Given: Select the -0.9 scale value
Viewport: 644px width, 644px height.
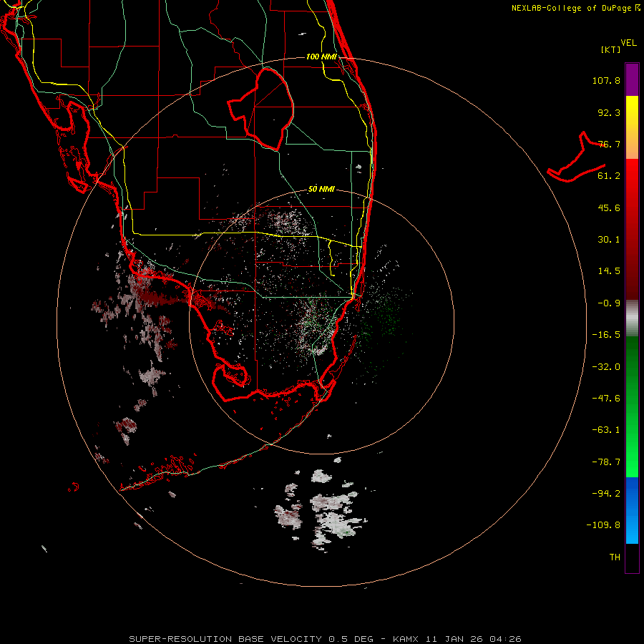Looking at the screenshot, I should coord(609,303).
